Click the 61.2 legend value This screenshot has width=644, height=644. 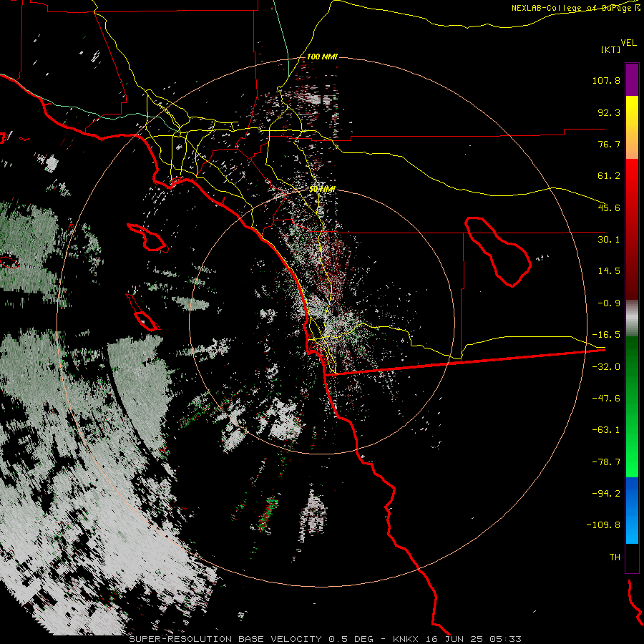tap(609, 176)
